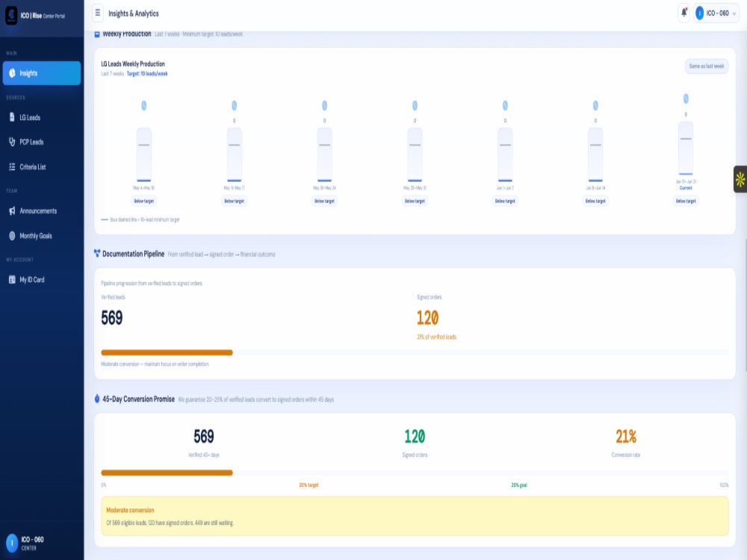This screenshot has width=747, height=560.
Task: Click the ICO Rise portal logo icon
Action: pos(11,16)
